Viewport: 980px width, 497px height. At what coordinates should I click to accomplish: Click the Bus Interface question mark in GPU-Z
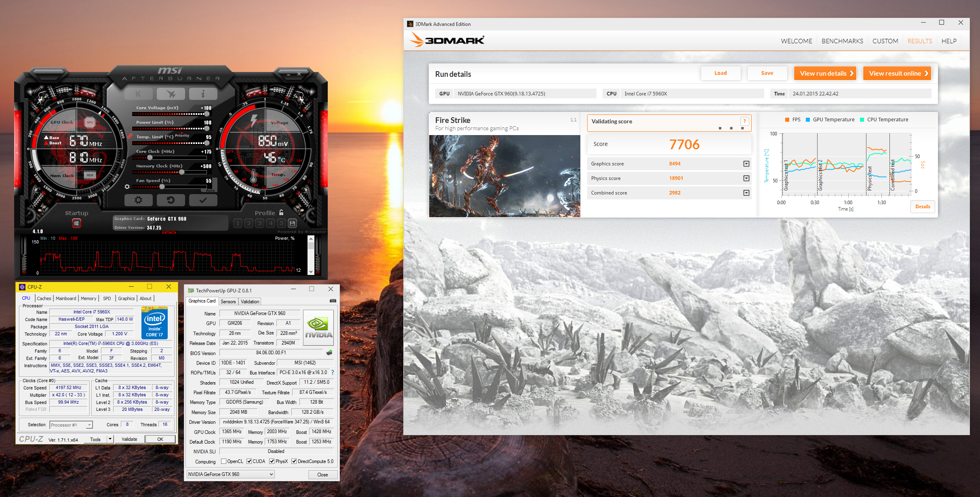click(x=333, y=372)
